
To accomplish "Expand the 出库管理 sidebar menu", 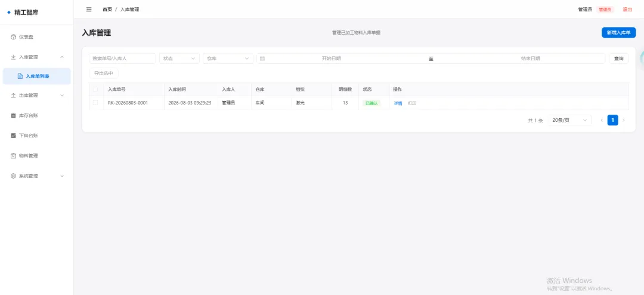I will 37,96.
